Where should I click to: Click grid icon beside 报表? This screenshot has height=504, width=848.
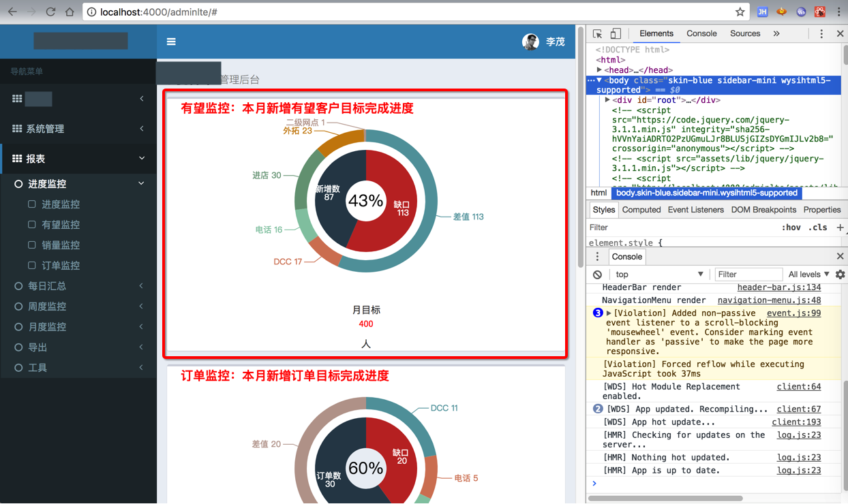(17, 159)
